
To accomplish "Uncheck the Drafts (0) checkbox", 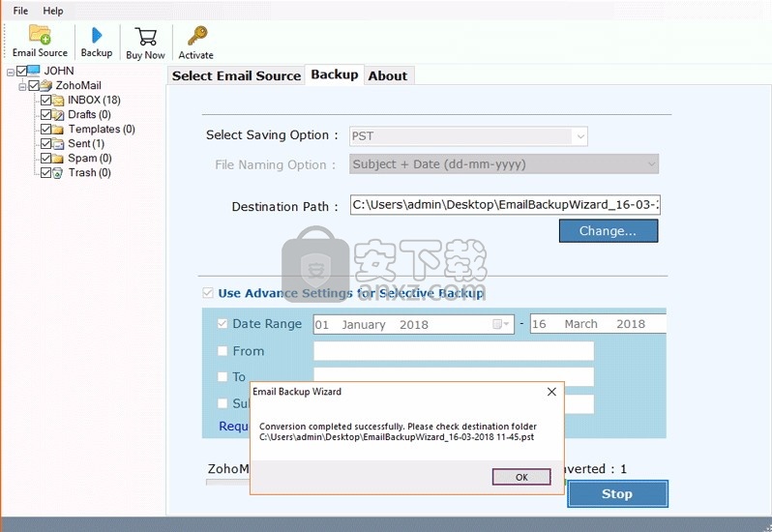I will pos(45,115).
